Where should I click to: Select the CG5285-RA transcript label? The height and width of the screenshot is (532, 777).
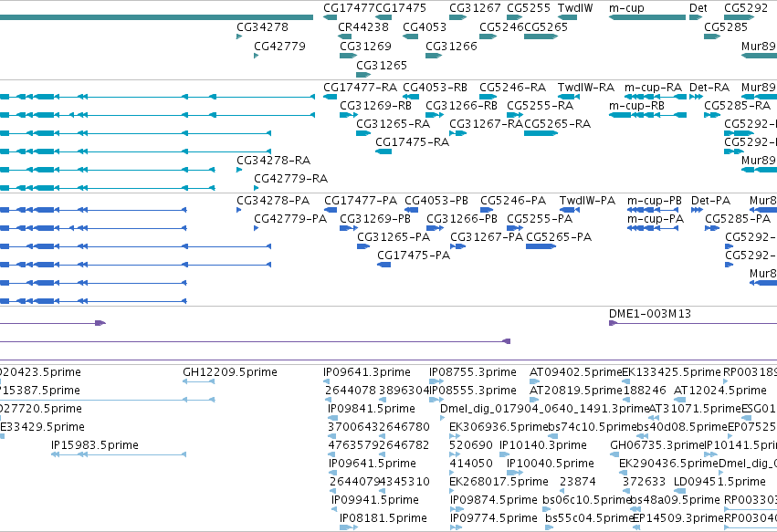click(738, 106)
